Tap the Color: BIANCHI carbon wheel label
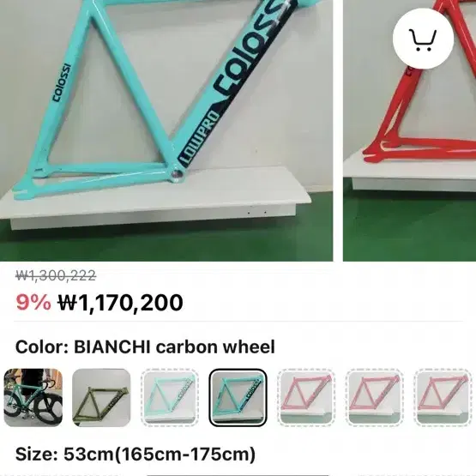 pyautogui.click(x=145, y=347)
